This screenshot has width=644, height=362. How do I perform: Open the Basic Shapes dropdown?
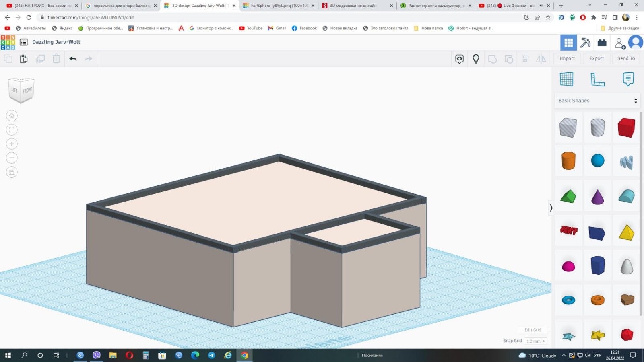(x=597, y=101)
